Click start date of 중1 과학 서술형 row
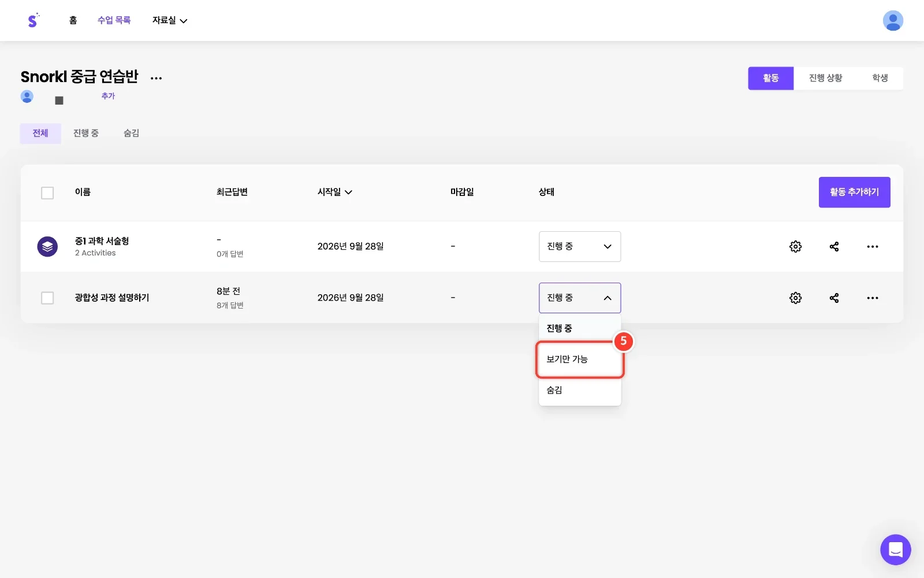Image resolution: width=924 pixels, height=578 pixels. click(351, 246)
